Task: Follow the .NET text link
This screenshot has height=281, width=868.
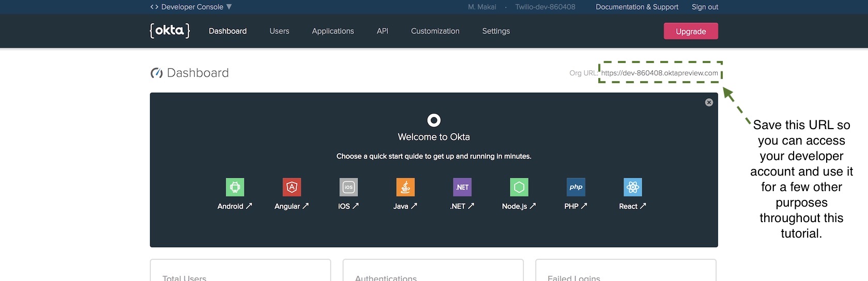Action: pyautogui.click(x=458, y=206)
